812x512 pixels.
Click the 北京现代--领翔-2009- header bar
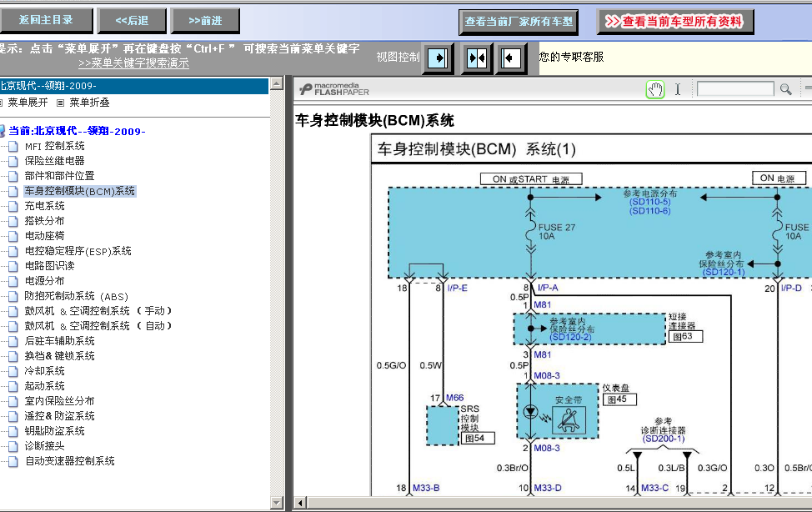134,86
